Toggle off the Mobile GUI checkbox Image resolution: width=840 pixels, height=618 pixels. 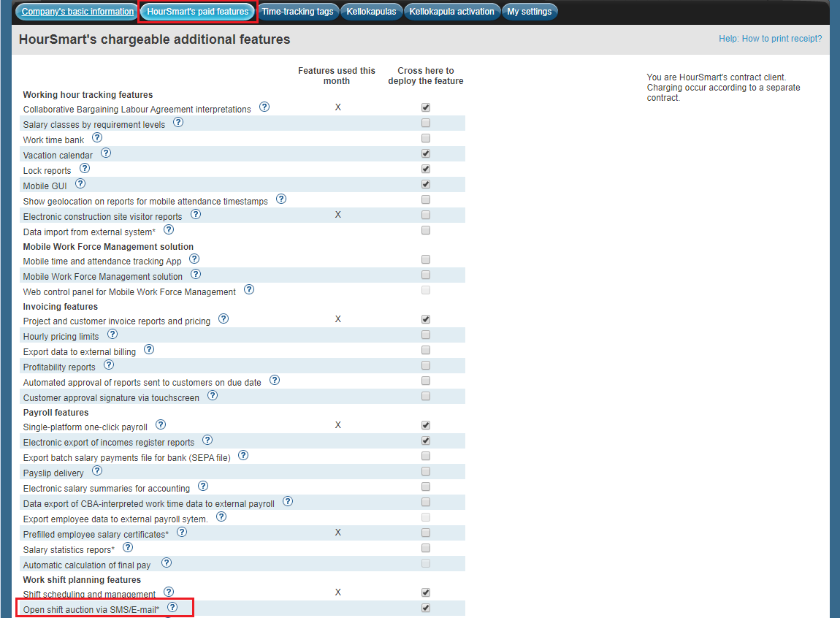(x=426, y=184)
